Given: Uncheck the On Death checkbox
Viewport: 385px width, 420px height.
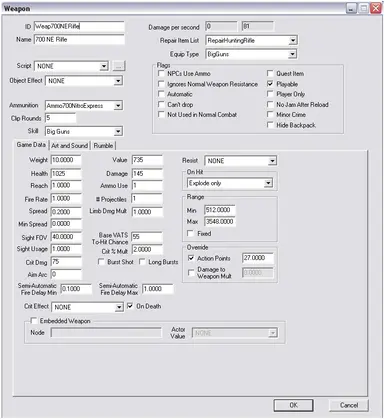Looking at the screenshot, I should tap(130, 306).
